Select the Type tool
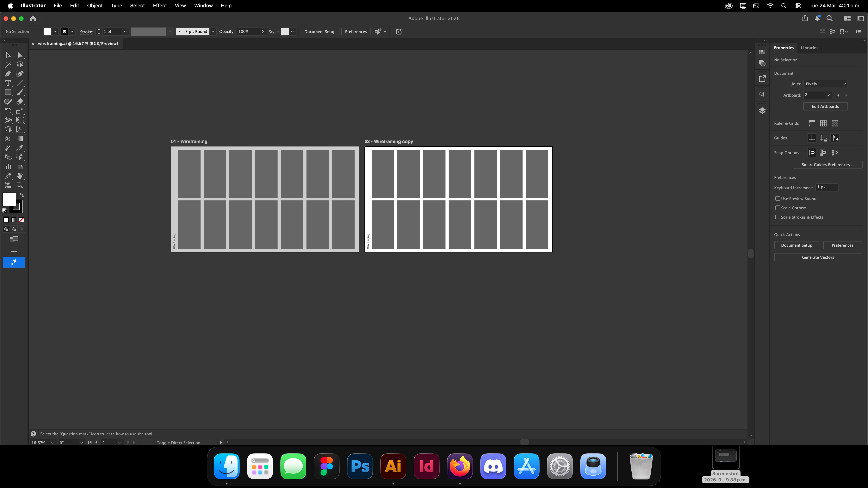 click(x=8, y=83)
